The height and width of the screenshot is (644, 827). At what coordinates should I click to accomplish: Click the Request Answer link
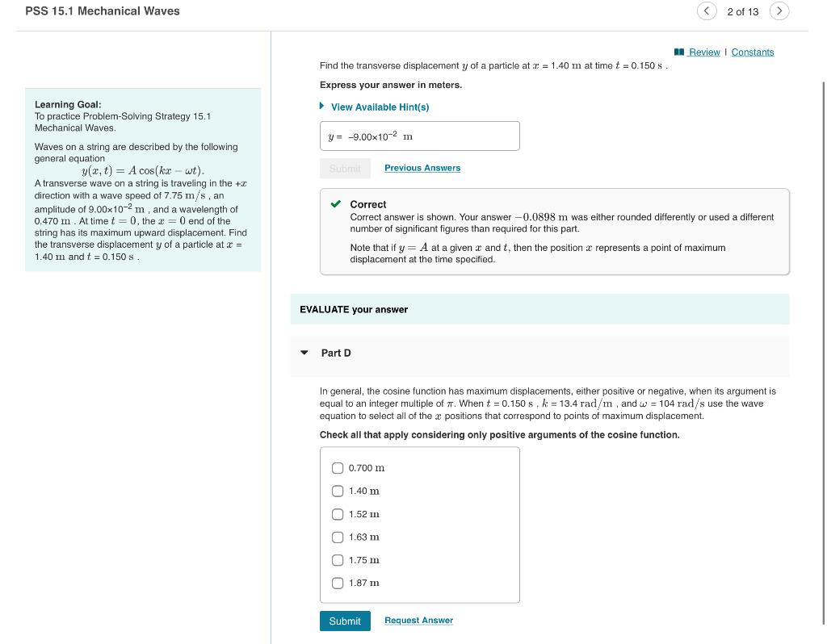click(x=418, y=621)
